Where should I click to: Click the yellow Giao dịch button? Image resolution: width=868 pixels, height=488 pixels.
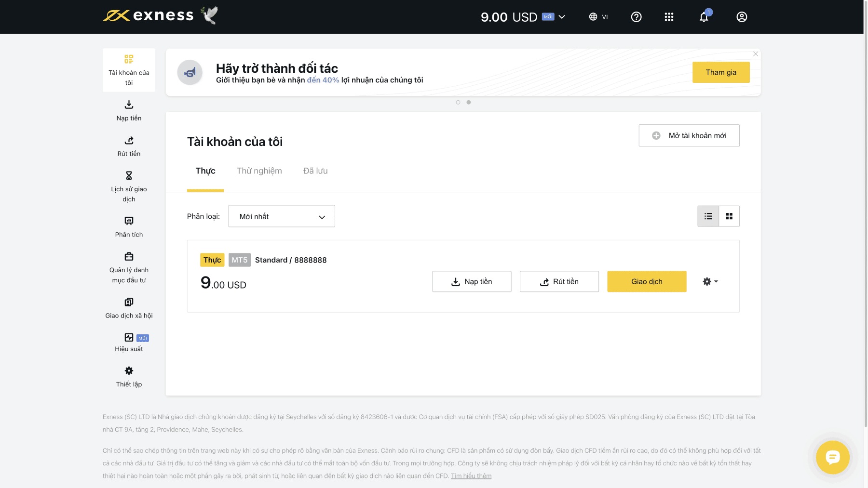[x=647, y=281]
